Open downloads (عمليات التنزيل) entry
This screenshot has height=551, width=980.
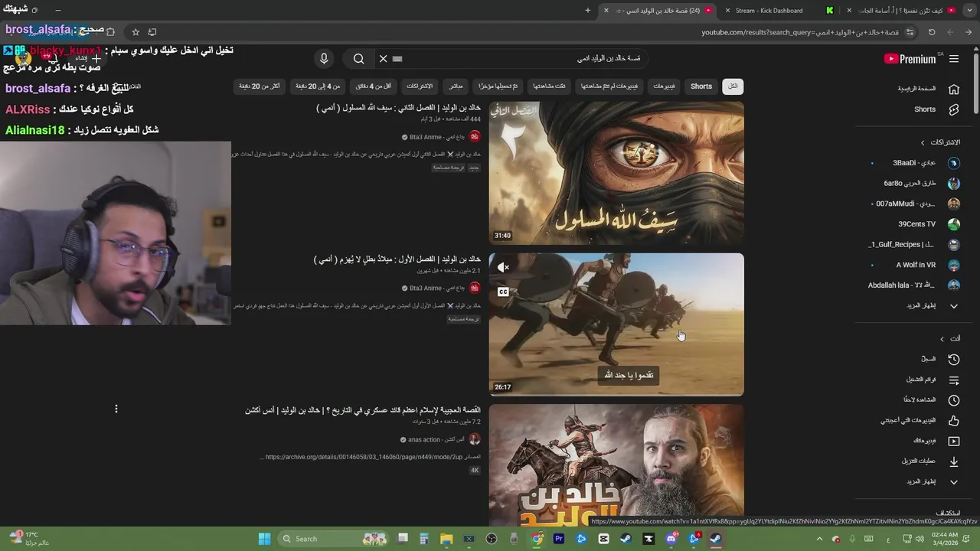coord(929,461)
